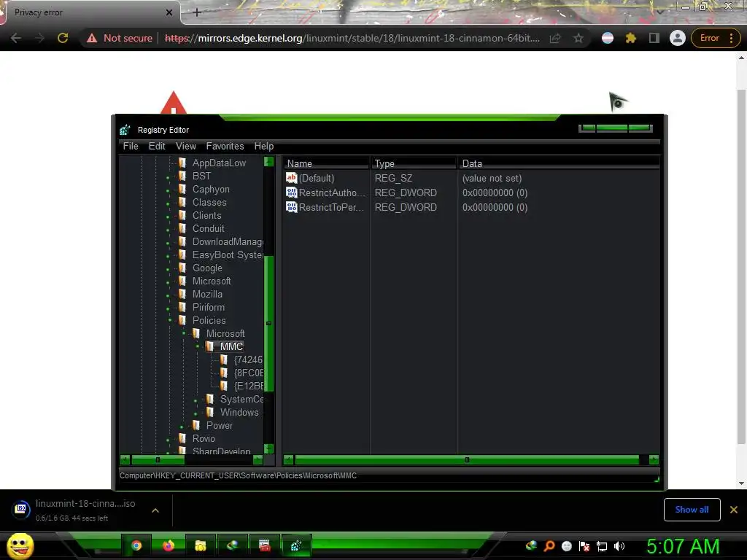The image size is (747, 560).
Task: Click the Name column header
Action: click(x=326, y=163)
